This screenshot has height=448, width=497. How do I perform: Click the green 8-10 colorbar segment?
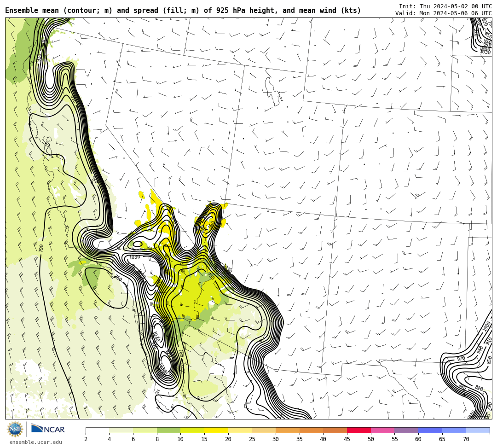(168, 430)
